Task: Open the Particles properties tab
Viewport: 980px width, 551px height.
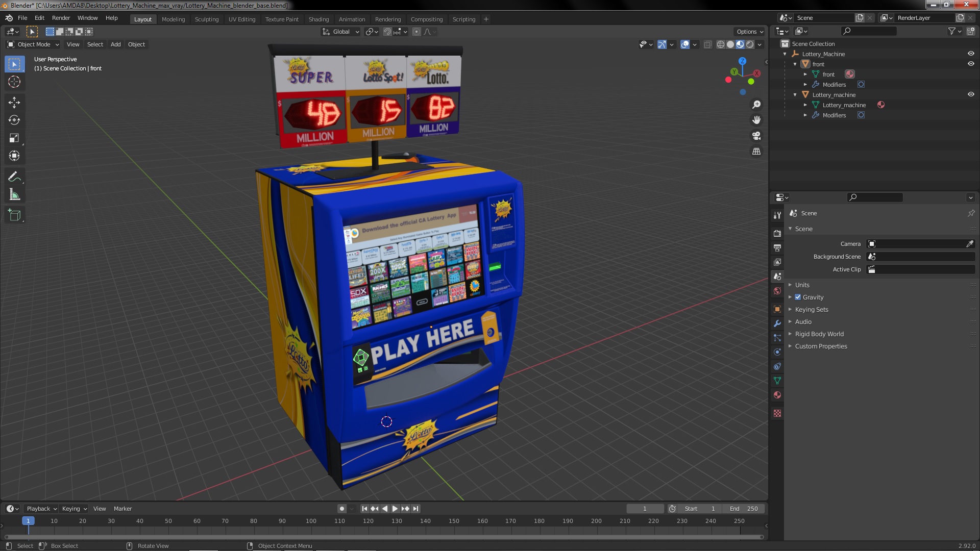Action: (777, 338)
